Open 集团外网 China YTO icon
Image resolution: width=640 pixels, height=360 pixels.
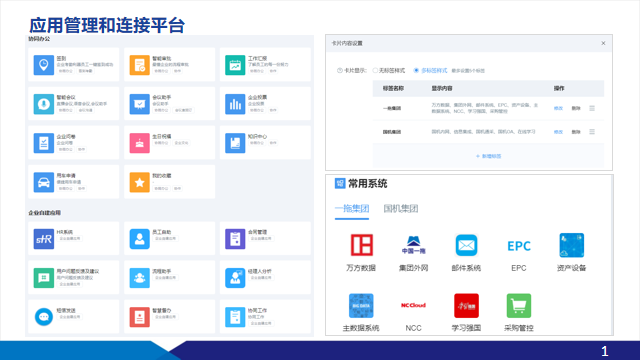pyautogui.click(x=413, y=245)
